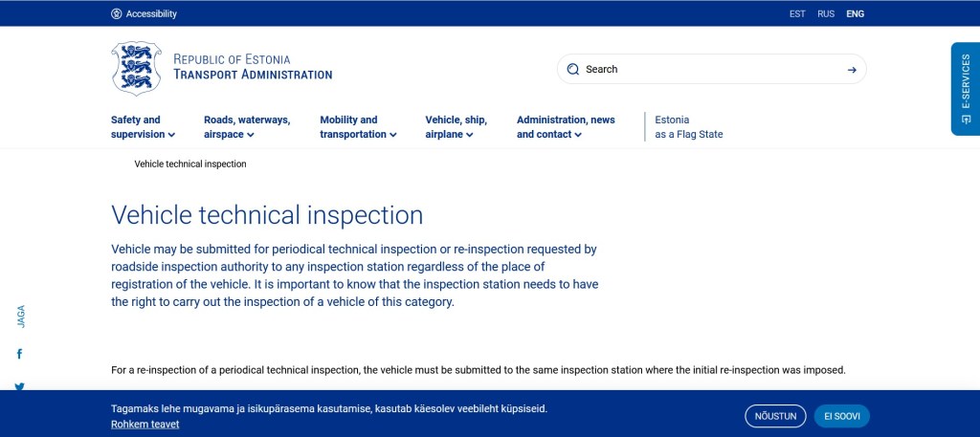This screenshot has width=980, height=437.
Task: Switch language to RUS
Action: pos(826,14)
